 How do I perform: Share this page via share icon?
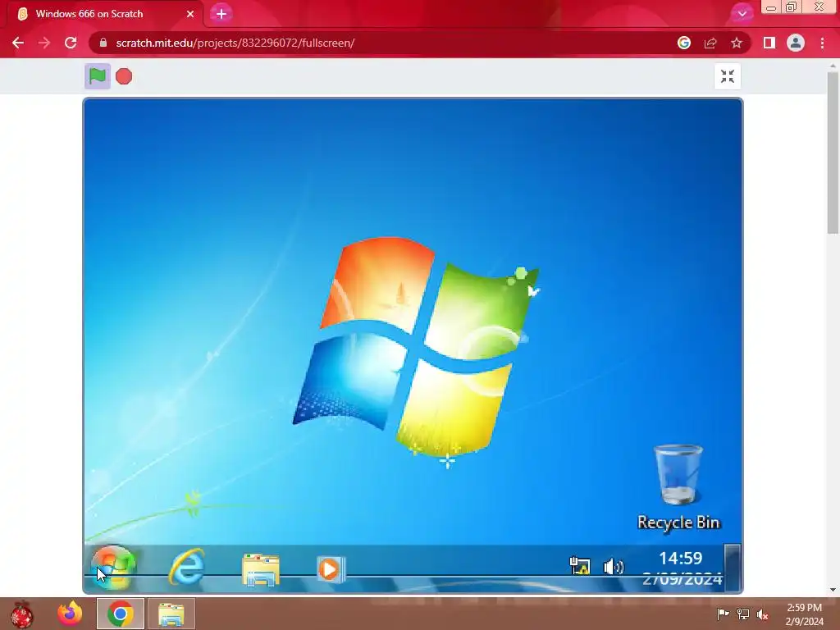[x=710, y=43]
